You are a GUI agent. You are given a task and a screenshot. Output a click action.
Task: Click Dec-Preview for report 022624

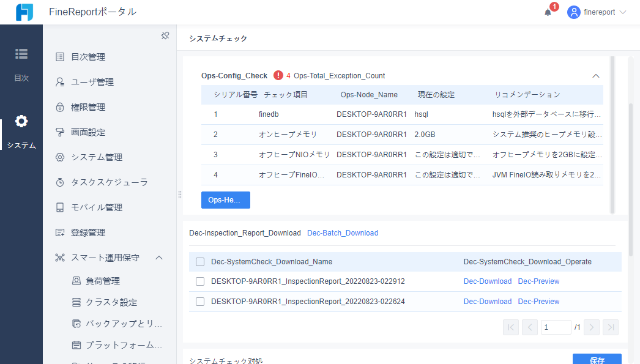(x=538, y=302)
